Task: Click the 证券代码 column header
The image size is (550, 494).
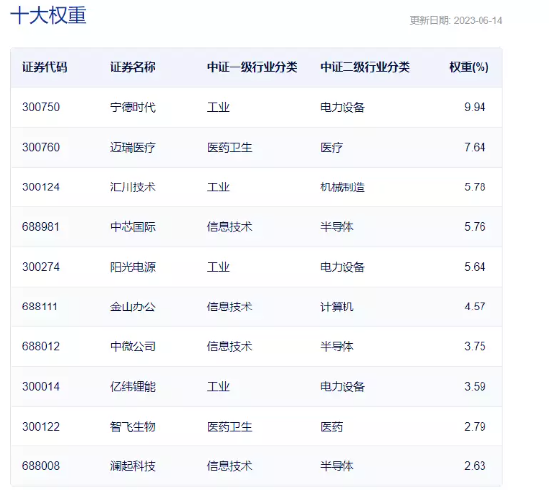Action: 45,67
